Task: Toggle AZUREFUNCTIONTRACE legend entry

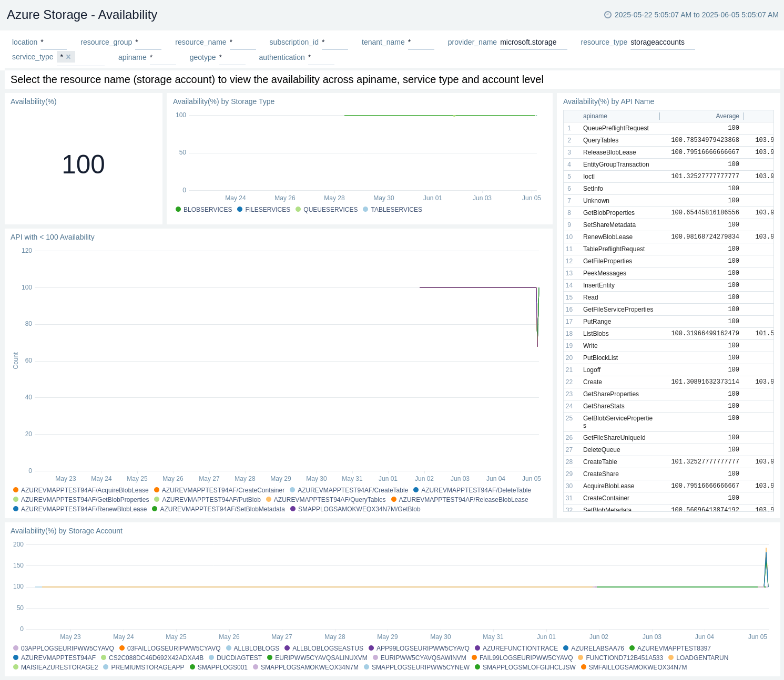Action: point(516,648)
